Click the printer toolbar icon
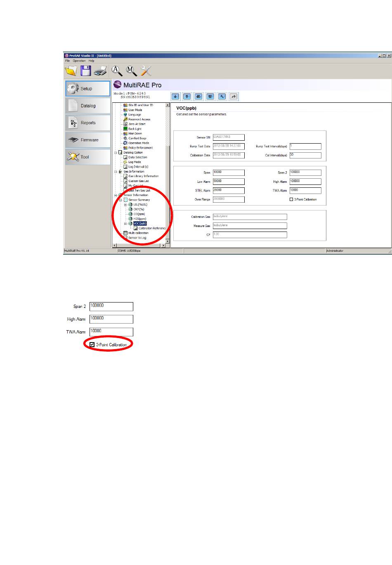 coord(100,71)
